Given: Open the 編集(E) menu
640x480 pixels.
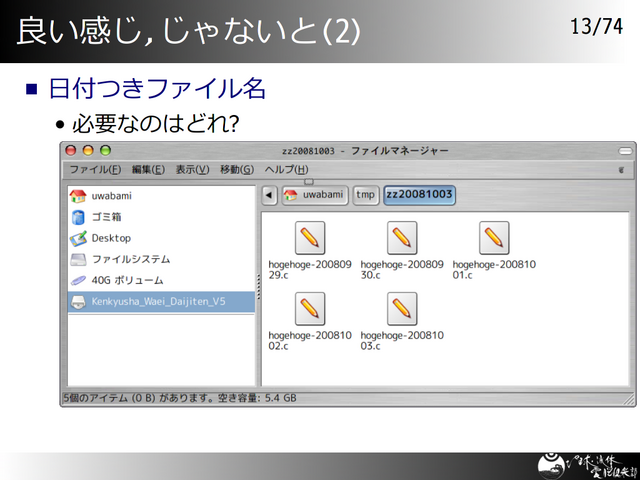Looking at the screenshot, I should tap(147, 169).
